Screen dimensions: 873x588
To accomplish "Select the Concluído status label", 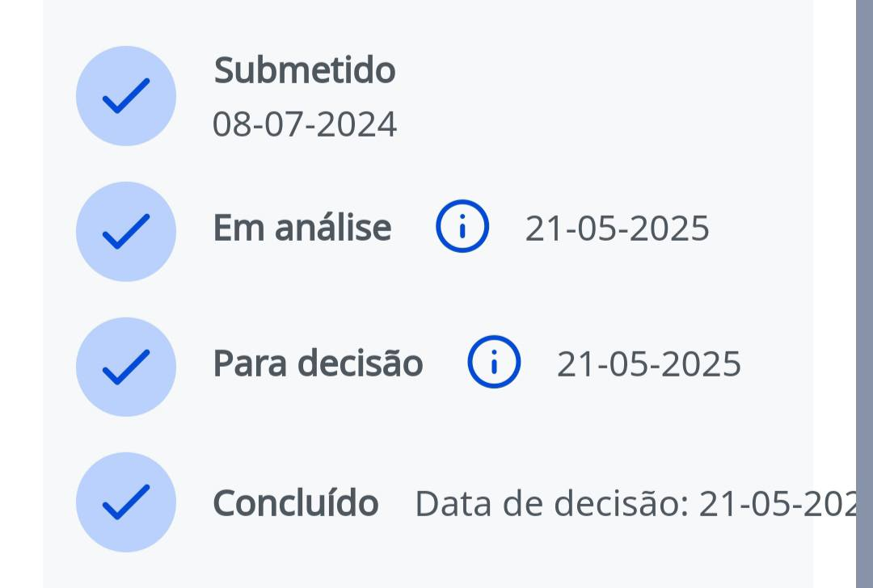I will click(x=296, y=504).
